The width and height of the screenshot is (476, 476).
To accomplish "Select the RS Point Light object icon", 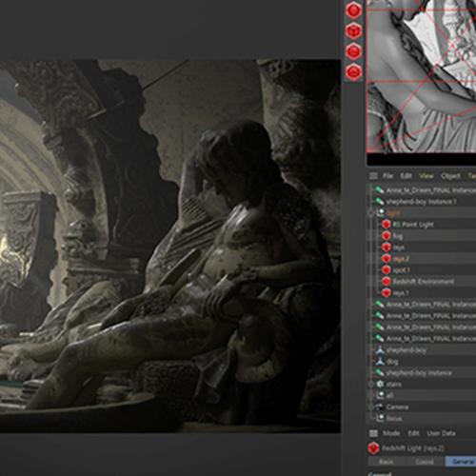I will pyautogui.click(x=386, y=225).
